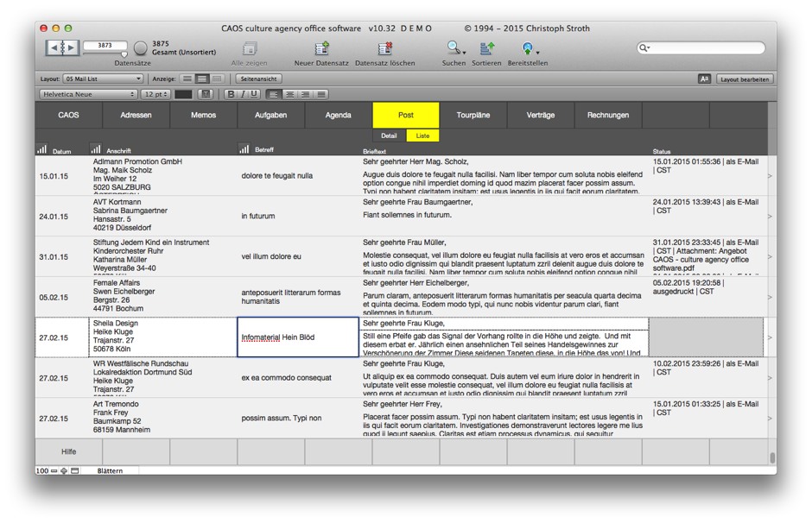Open the Layout 05 Mail List dropdown
812x523 pixels.
(x=103, y=79)
